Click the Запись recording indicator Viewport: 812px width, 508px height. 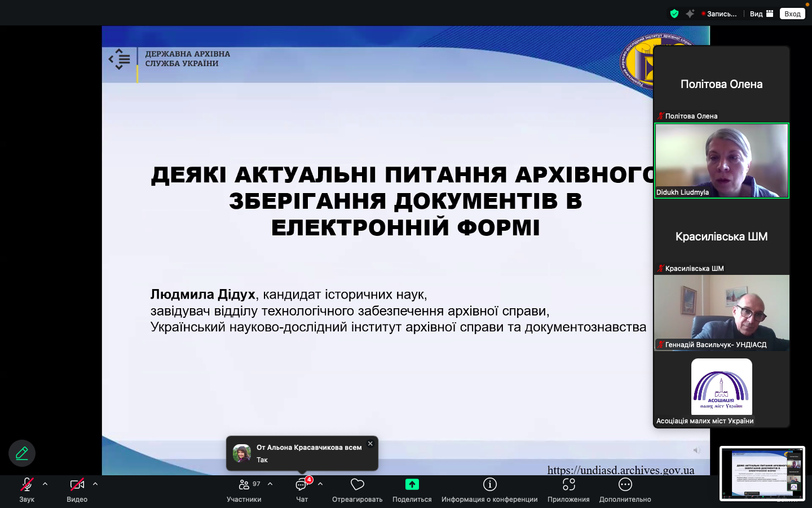pyautogui.click(x=720, y=14)
